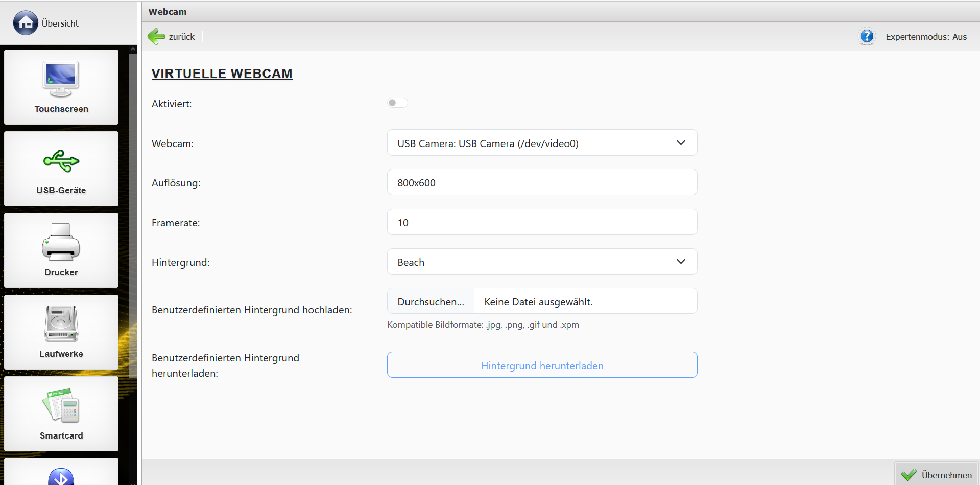The width and height of the screenshot is (980, 485).
Task: Open the Laufwerke settings tile
Action: (61, 332)
